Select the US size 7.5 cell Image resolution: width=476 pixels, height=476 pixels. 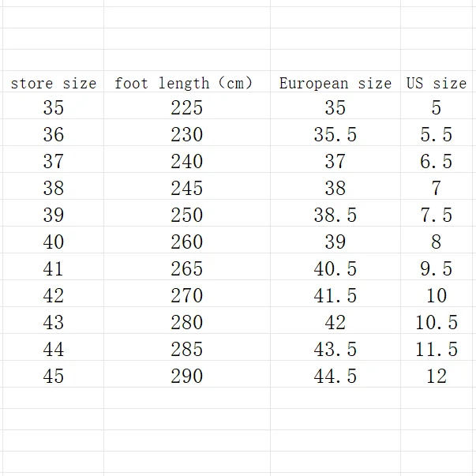(x=436, y=216)
